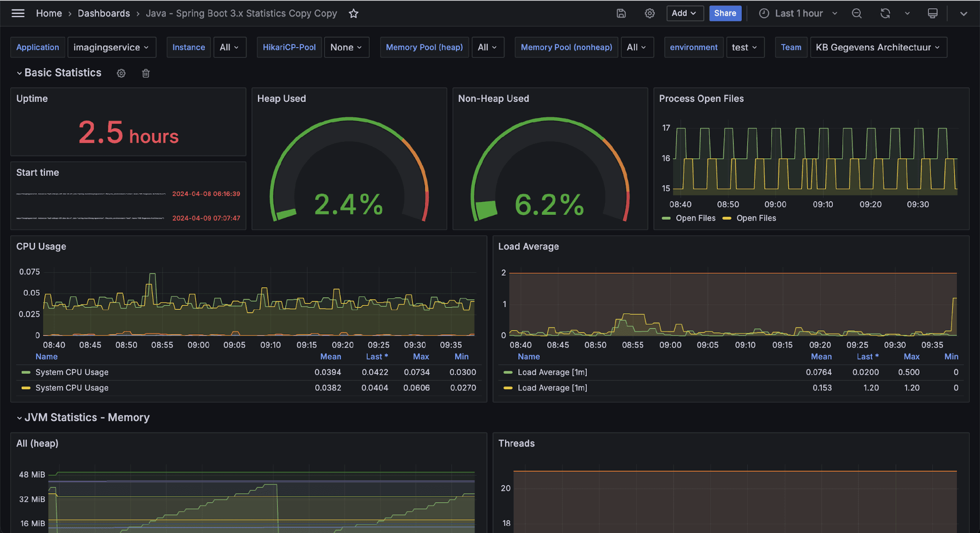Image resolution: width=980 pixels, height=533 pixels.
Task: Open the environment test dropdown
Action: (x=745, y=47)
